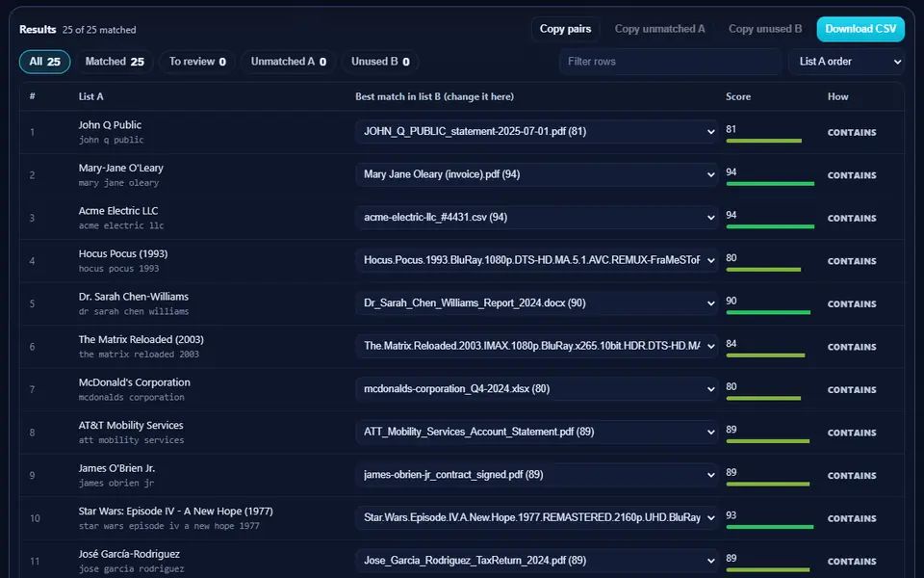This screenshot has width=924, height=578.
Task: Click CONTAINS label in McDonald's Corporation row
Action: coord(852,390)
